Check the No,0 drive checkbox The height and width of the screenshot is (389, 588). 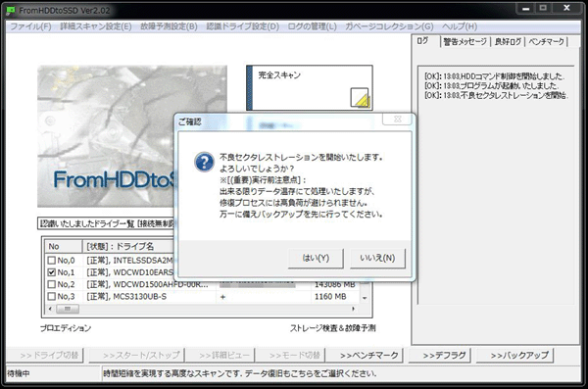52,261
